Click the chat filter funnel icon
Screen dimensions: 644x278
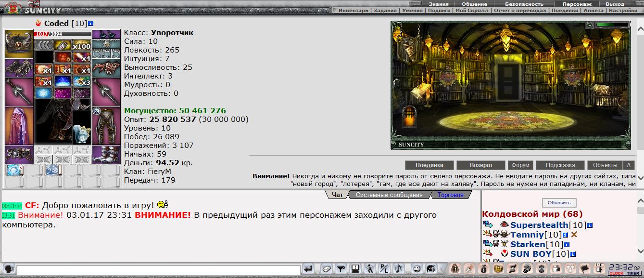pyautogui.click(x=341, y=268)
